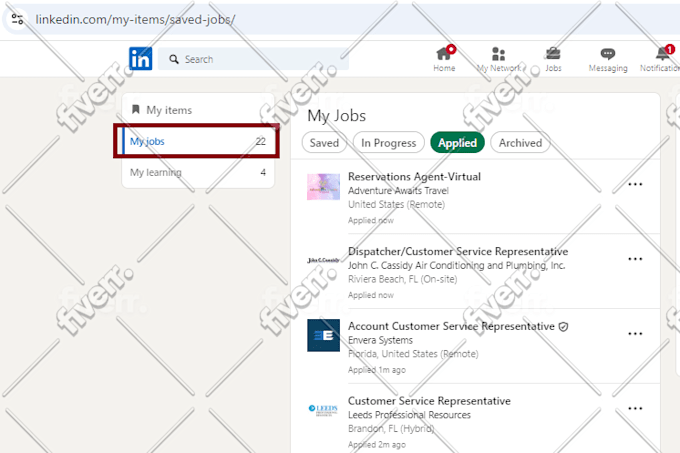Click the Envera Systems company logo
Viewport: 680px width, 453px height.
point(324,336)
